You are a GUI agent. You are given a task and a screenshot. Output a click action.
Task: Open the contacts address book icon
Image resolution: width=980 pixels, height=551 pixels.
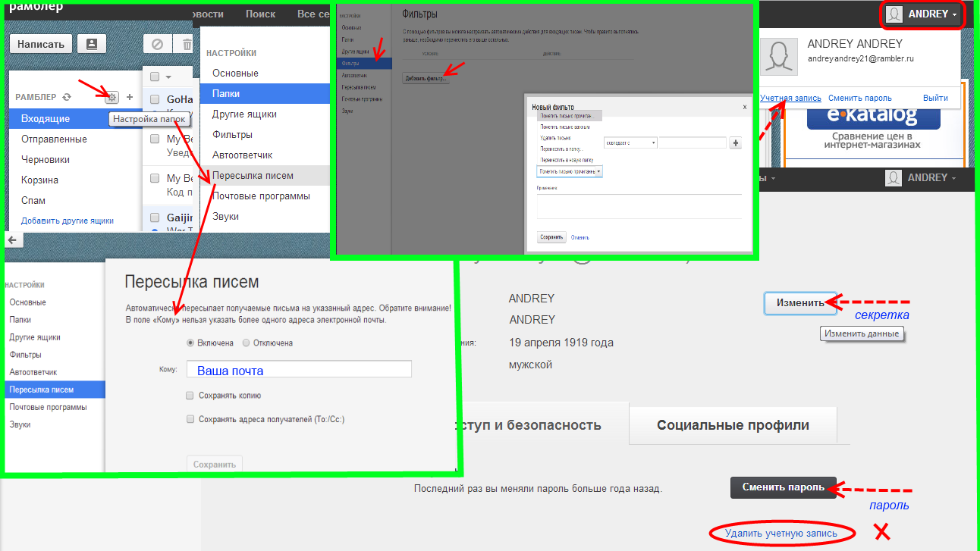tap(92, 44)
